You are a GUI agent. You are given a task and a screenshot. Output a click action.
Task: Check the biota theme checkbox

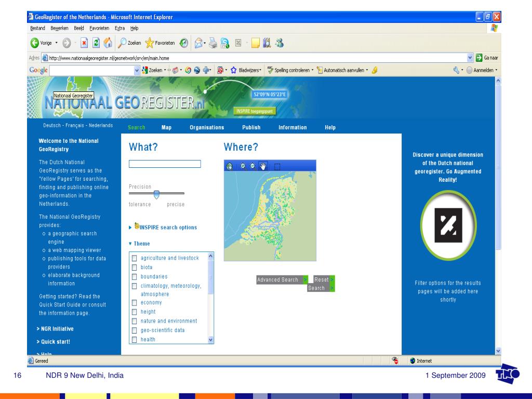(135, 268)
